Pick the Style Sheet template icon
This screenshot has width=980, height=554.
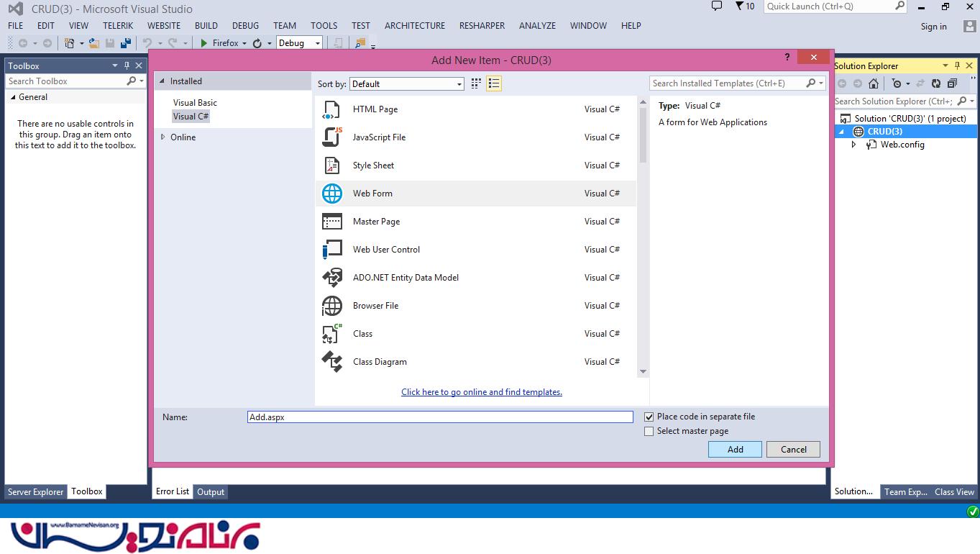[331, 165]
